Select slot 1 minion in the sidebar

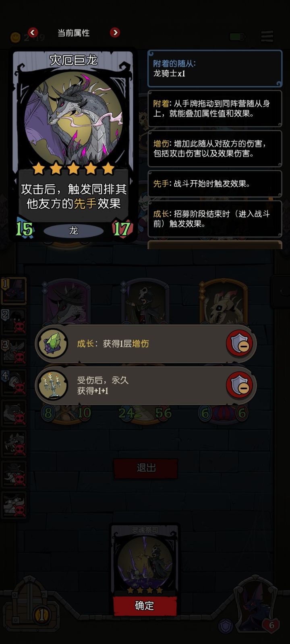tap(14, 290)
